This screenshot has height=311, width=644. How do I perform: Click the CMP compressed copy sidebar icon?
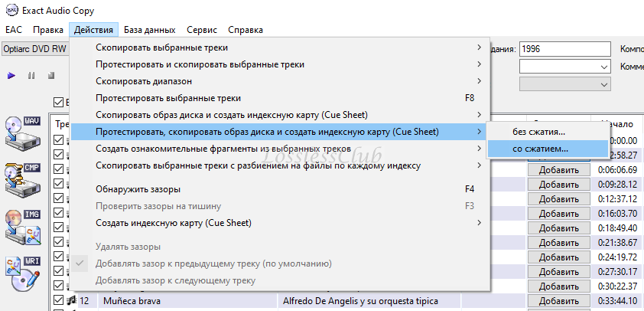click(23, 179)
